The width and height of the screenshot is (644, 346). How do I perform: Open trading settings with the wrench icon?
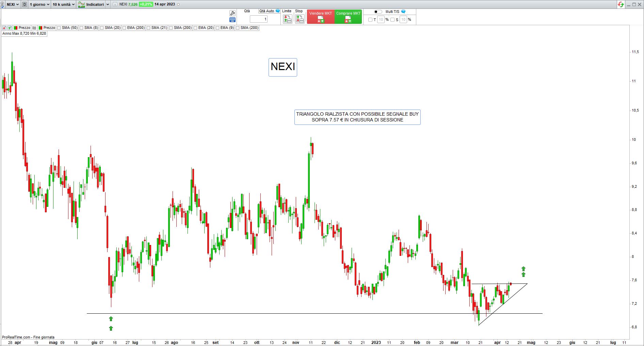click(232, 13)
